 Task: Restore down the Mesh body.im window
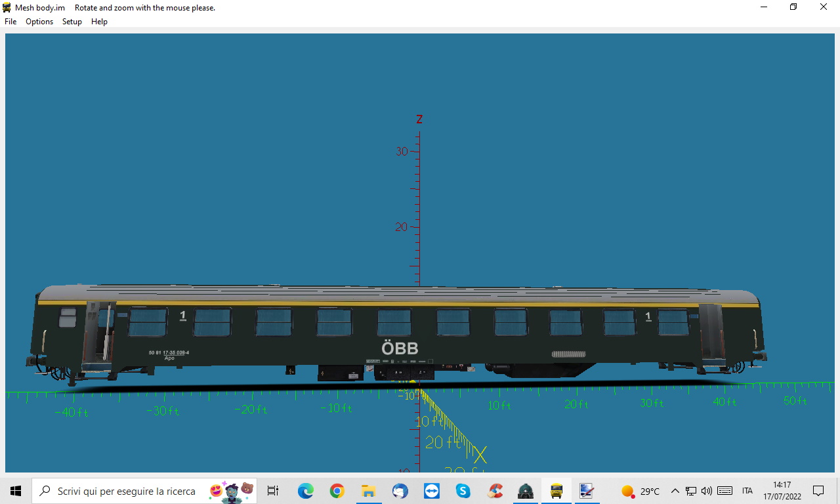[793, 7]
